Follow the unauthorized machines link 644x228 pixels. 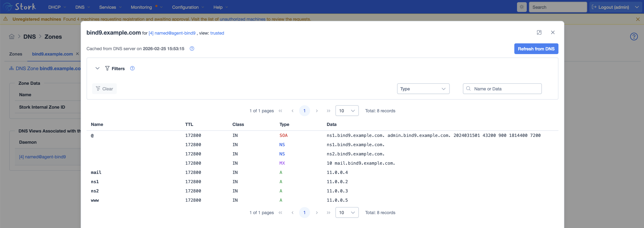[x=242, y=19]
